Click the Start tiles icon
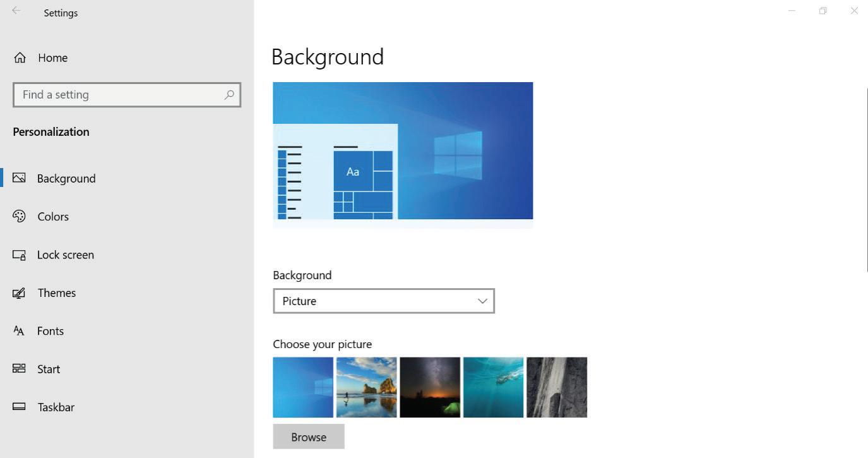Image resolution: width=868 pixels, height=458 pixels. click(19, 368)
